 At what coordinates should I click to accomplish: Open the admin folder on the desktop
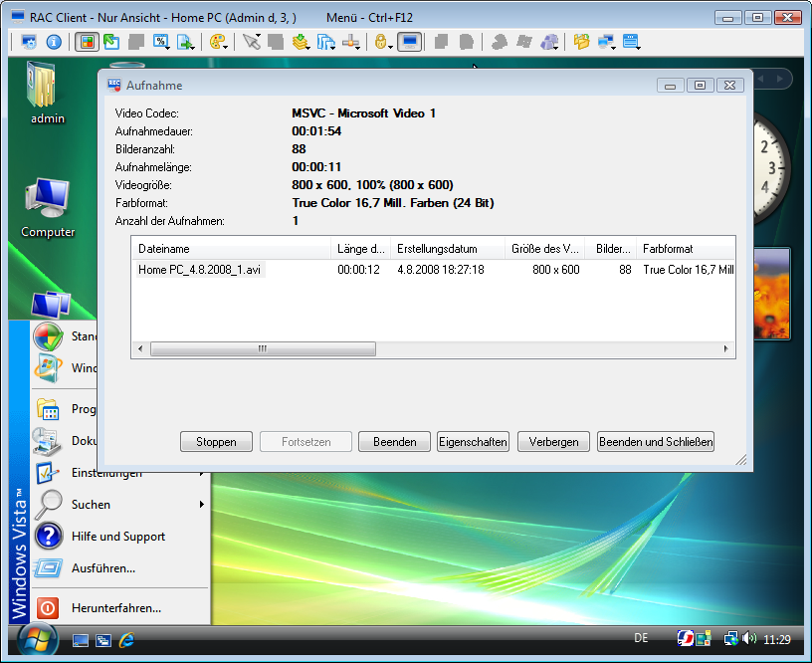click(x=47, y=93)
